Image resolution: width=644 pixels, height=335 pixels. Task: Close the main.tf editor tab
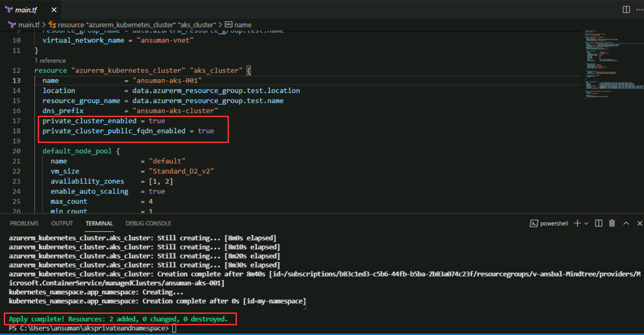(54, 10)
